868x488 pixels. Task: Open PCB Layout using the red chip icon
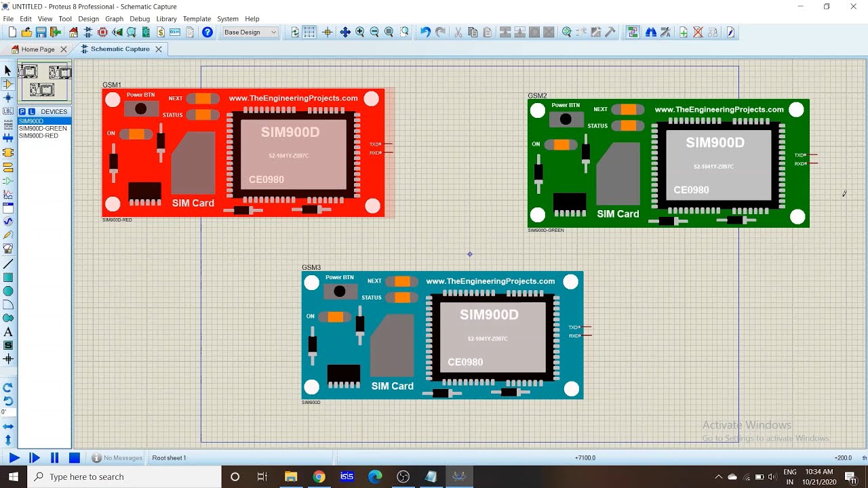(x=102, y=33)
